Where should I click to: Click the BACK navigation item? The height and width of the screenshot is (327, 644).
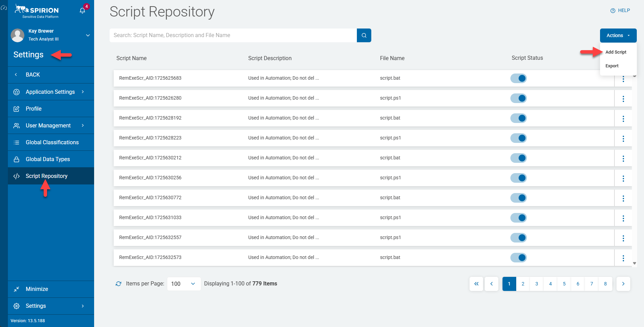33,75
